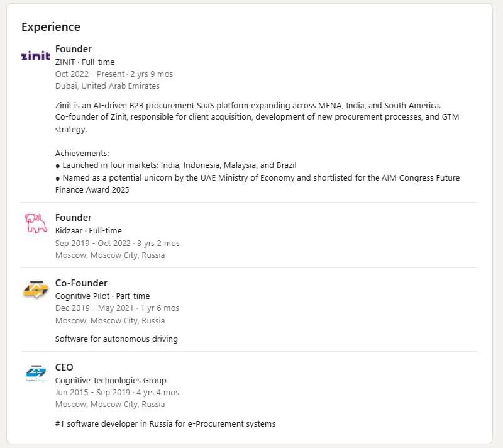503x448 pixels.
Task: Click the Founder title for Bidzaar
Action: [x=73, y=218]
